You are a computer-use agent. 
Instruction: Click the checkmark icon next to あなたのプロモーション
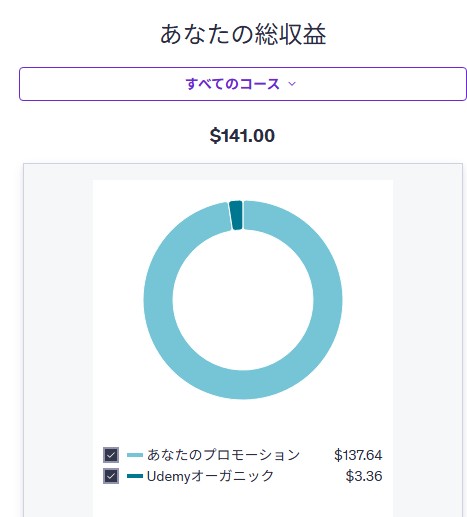[x=111, y=455]
